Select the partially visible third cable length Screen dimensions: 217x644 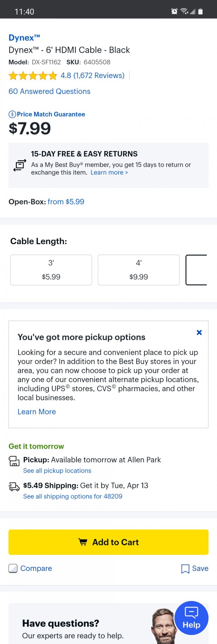pyautogui.click(x=196, y=270)
